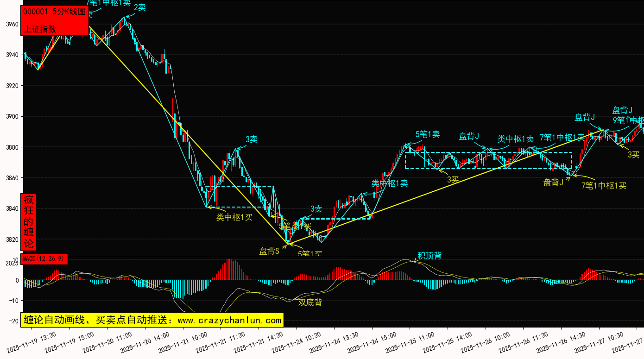Viewport: 644px width, 359px height.
Task: Select the 3820 price level on axis
Action: (x=12, y=239)
